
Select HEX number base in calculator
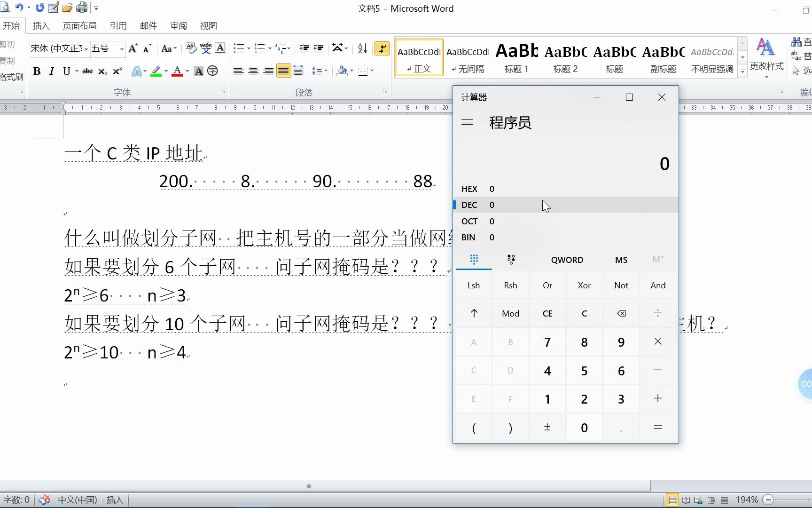point(566,189)
